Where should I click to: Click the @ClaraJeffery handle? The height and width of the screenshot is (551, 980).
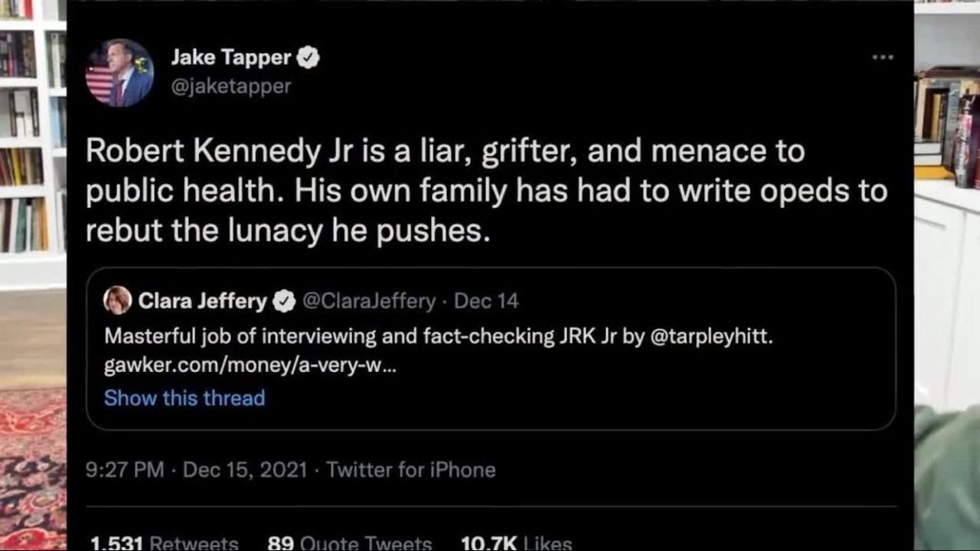[369, 301]
